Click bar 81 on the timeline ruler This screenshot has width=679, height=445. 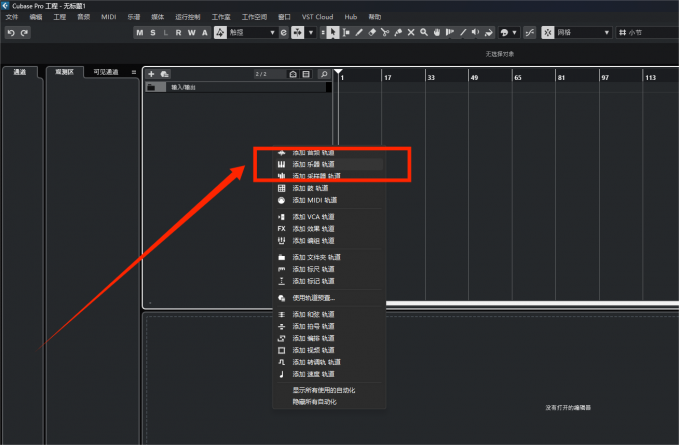(x=561, y=77)
